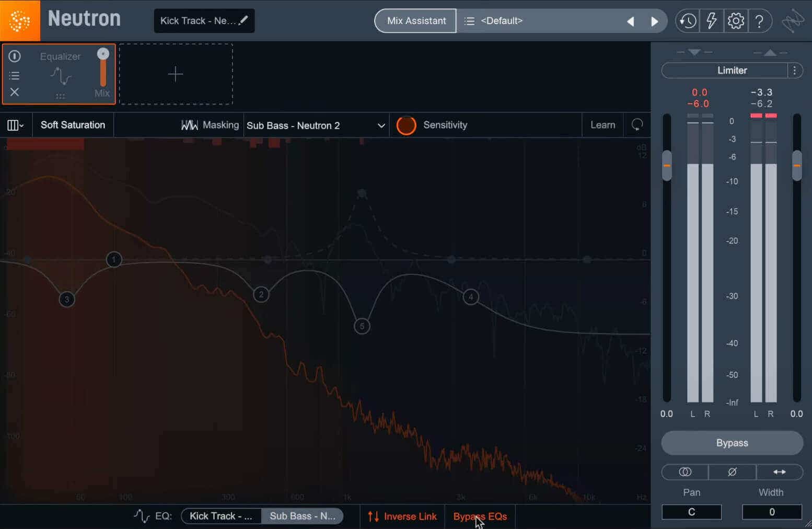This screenshot has width=812, height=529.
Task: Toggle Soft Saturation mode
Action: (x=73, y=125)
